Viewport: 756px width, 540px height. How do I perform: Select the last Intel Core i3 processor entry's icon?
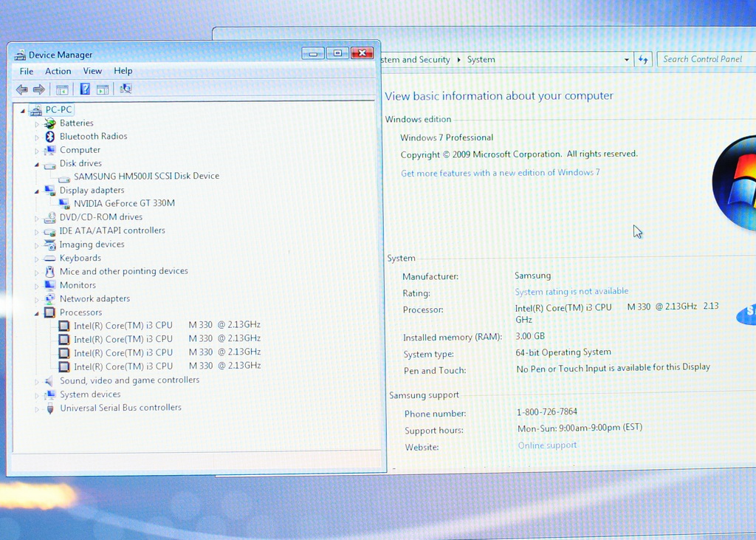[63, 367]
